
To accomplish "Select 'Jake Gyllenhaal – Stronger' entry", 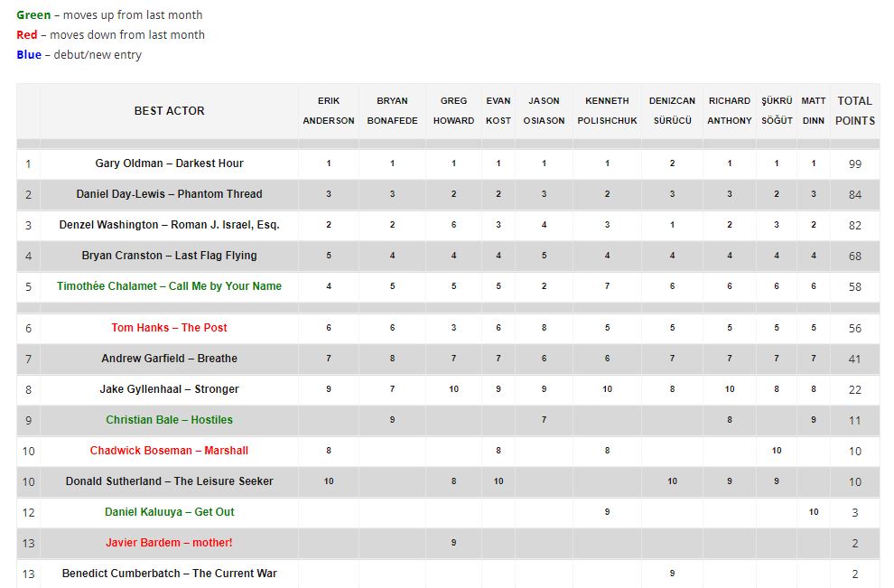I will [x=170, y=389].
